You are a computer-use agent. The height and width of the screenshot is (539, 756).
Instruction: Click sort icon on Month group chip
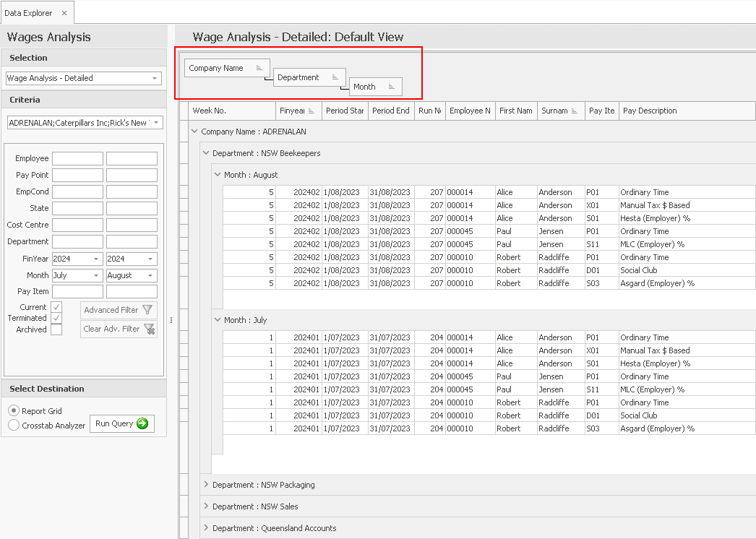(x=391, y=87)
